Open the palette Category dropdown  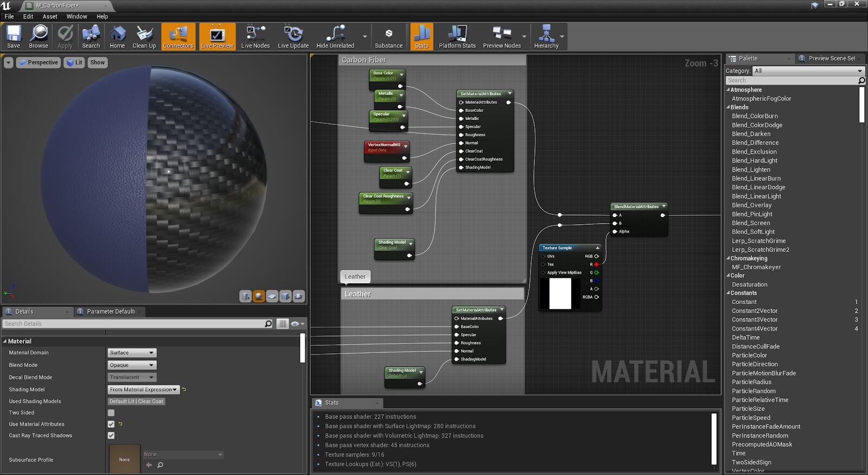tap(808, 71)
